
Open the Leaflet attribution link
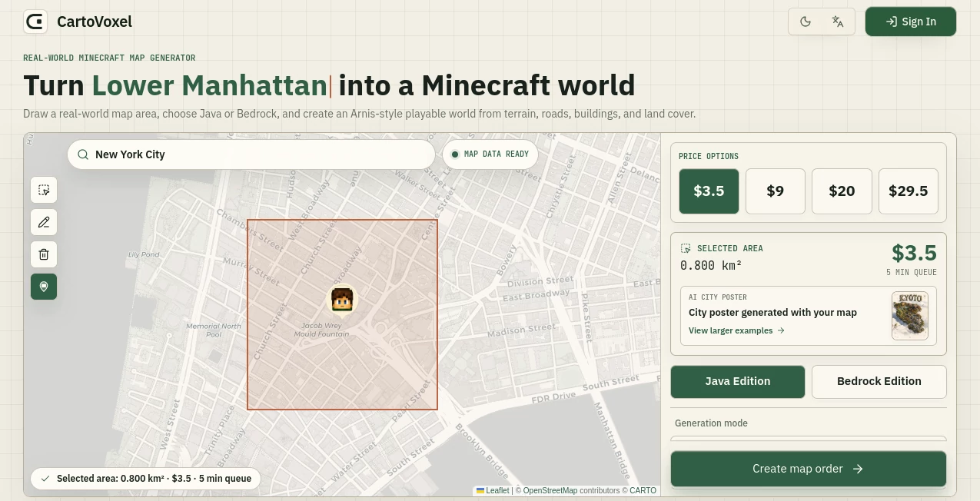click(x=493, y=490)
